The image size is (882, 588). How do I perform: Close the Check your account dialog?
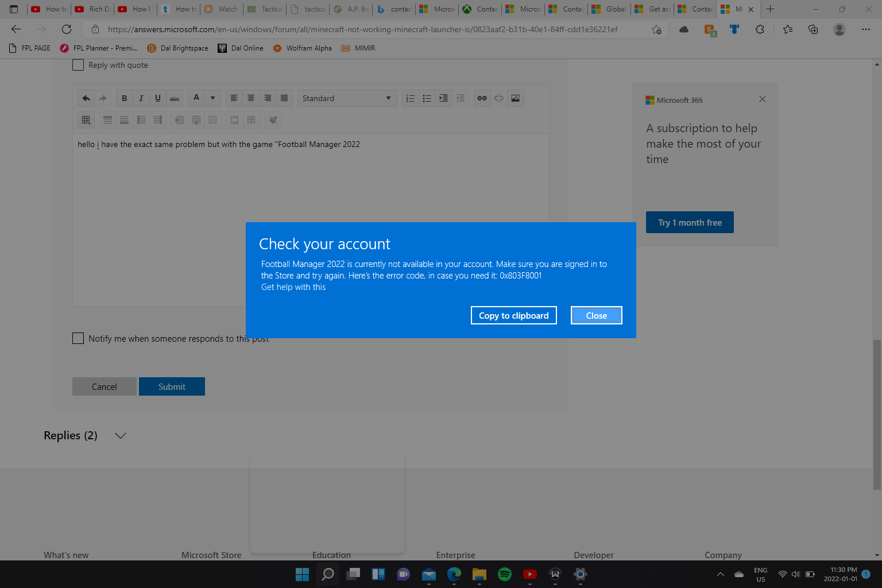point(596,315)
